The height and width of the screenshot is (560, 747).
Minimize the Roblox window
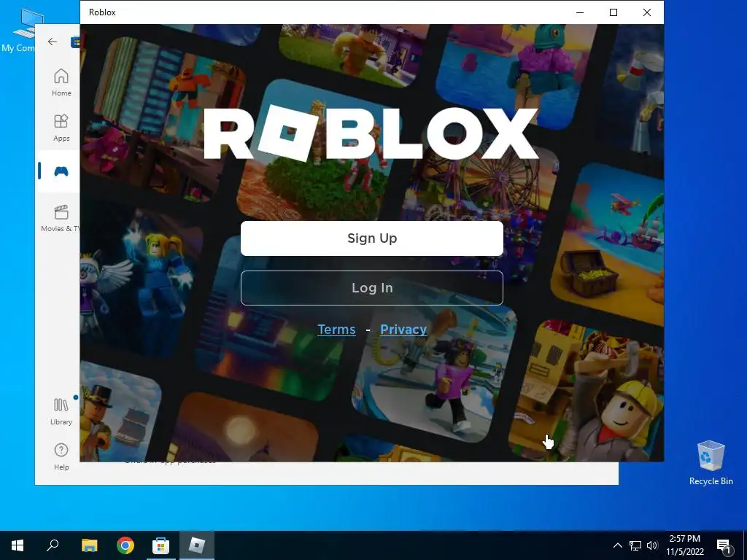pyautogui.click(x=580, y=12)
